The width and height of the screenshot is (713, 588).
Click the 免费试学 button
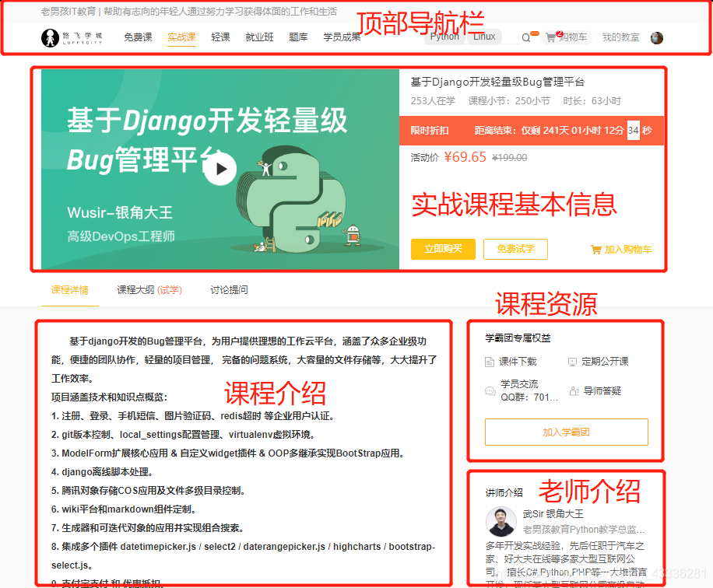click(515, 249)
